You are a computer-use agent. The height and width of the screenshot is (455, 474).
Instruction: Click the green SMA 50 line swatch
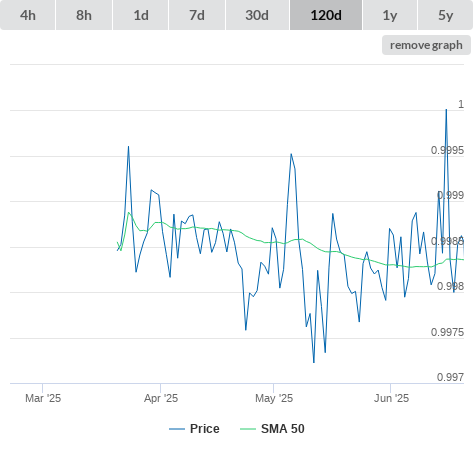point(248,429)
